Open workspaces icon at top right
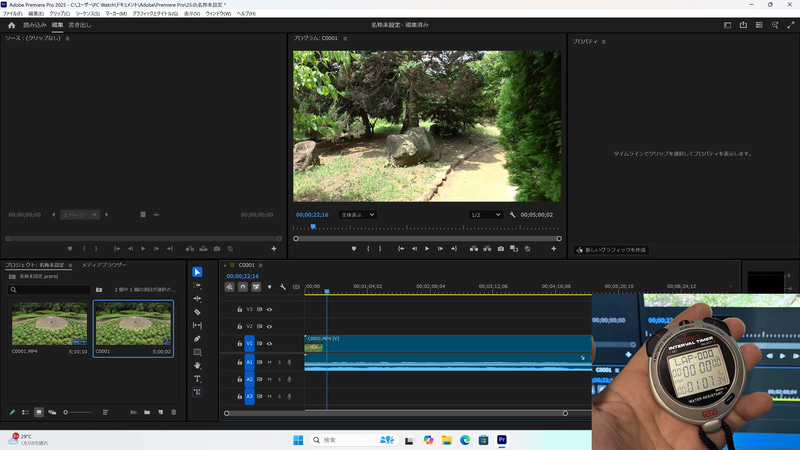 pyautogui.click(x=728, y=25)
